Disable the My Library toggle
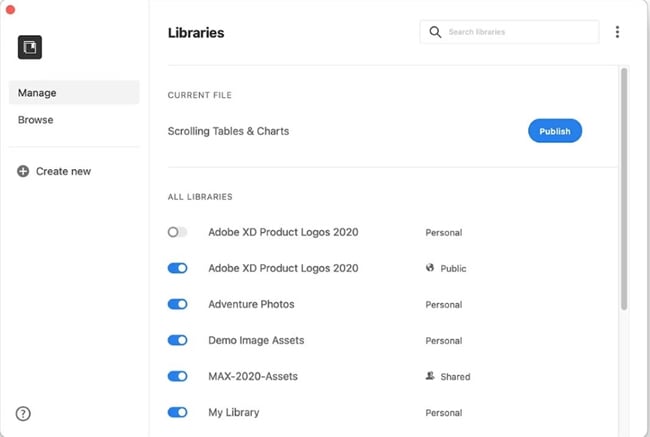Screen dimensions: 650x437 pos(177,413)
